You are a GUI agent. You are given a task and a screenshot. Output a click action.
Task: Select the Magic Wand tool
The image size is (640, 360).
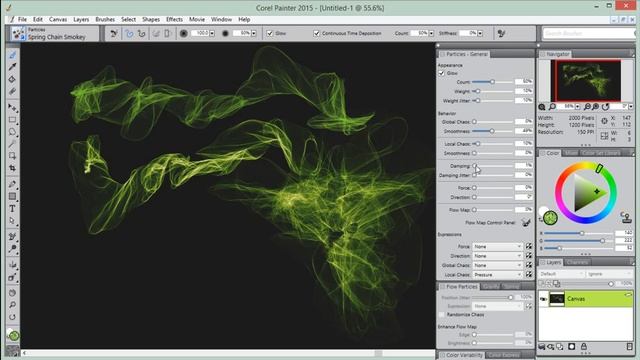pos(12,144)
